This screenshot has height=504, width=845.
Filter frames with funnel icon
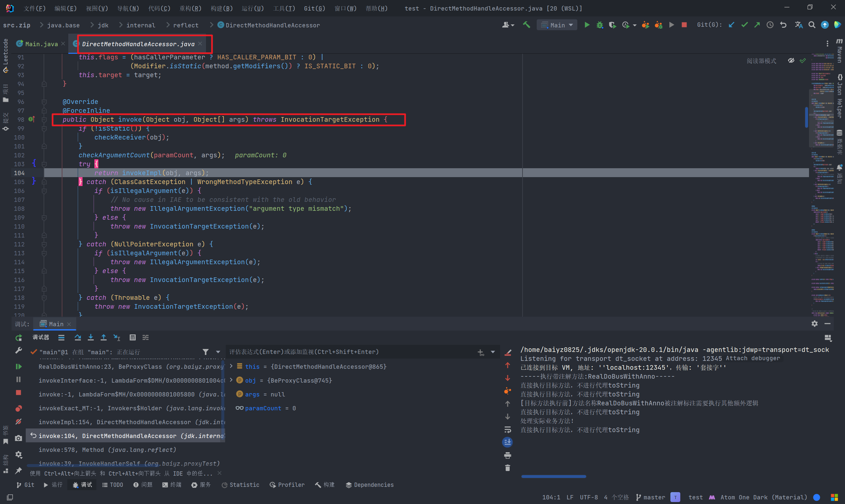(206, 352)
